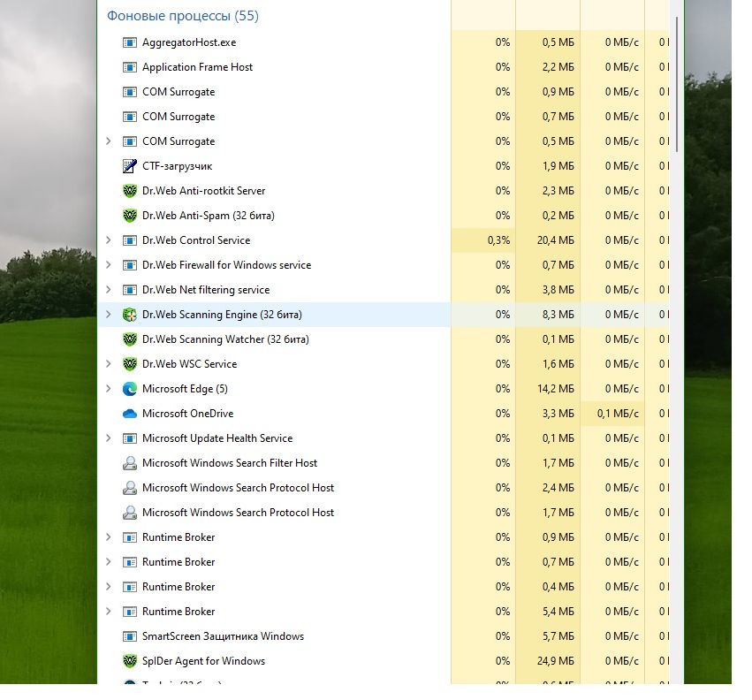Screen dimensions: 752x700
Task: Click the Microsoft Windows Search Filter Host icon
Action: (x=130, y=463)
